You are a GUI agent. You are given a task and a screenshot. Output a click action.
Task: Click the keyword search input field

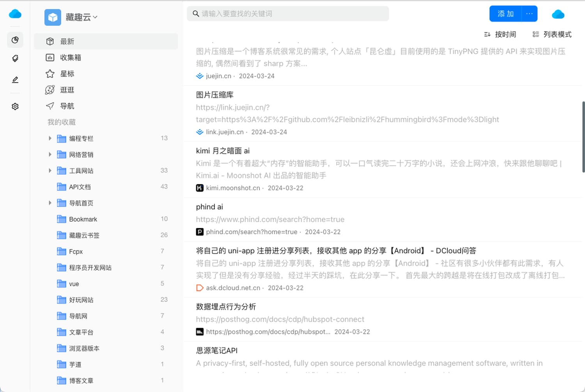pyautogui.click(x=288, y=14)
